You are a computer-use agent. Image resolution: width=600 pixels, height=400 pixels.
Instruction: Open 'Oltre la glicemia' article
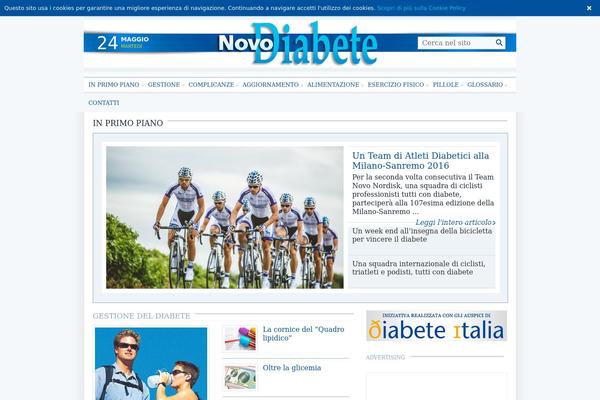coord(292,368)
